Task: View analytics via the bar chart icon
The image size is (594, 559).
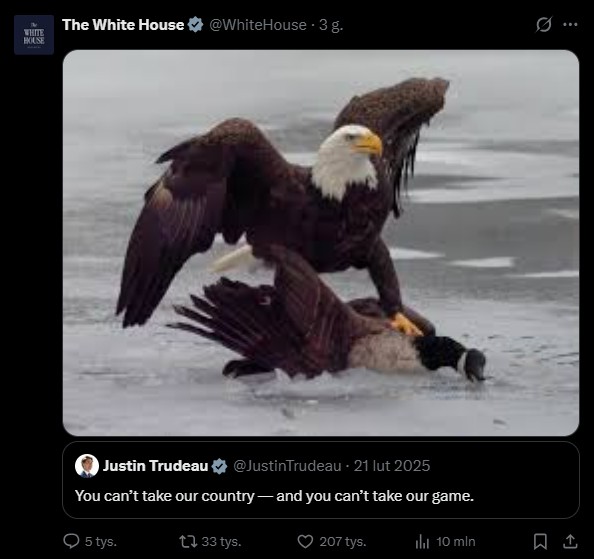Action: pyautogui.click(x=422, y=542)
